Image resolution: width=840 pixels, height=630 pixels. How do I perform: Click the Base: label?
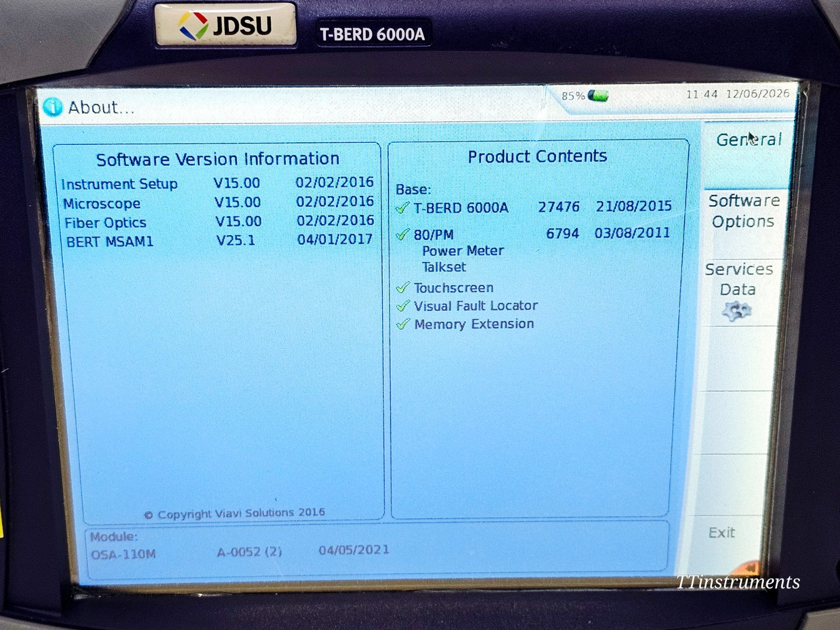tap(413, 190)
